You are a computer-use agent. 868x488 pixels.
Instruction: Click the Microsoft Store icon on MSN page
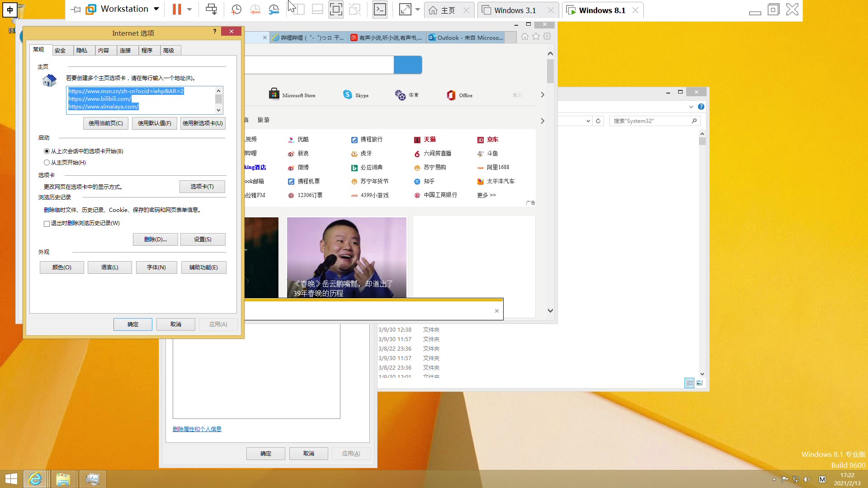point(274,94)
